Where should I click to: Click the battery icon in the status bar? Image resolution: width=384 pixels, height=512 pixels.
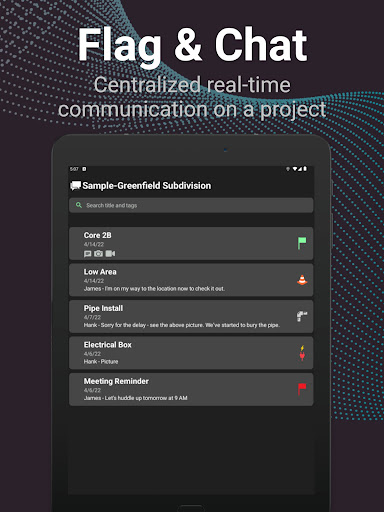(x=305, y=169)
